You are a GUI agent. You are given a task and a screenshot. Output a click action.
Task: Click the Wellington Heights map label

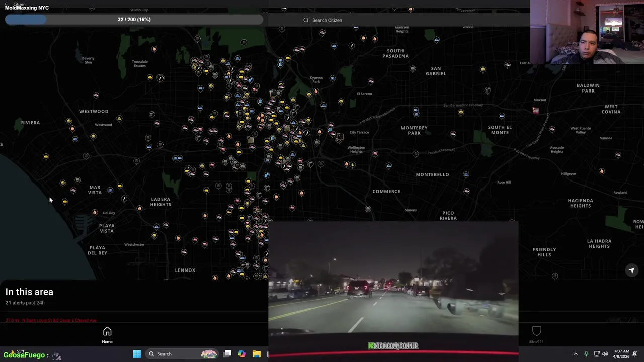(x=356, y=149)
